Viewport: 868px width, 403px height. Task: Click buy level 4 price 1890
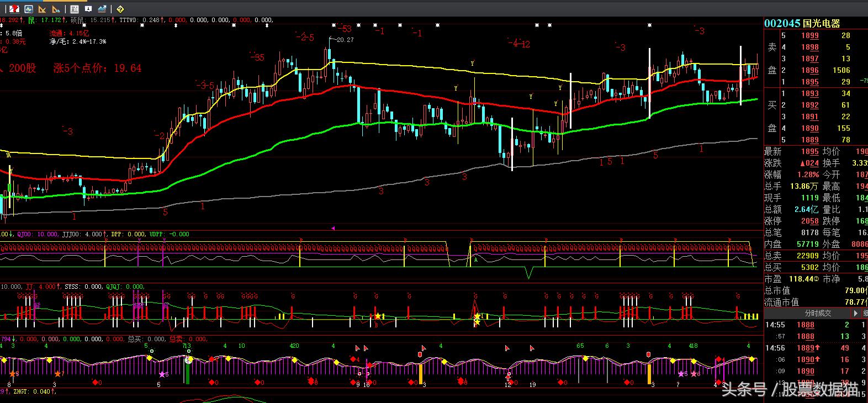(810, 128)
